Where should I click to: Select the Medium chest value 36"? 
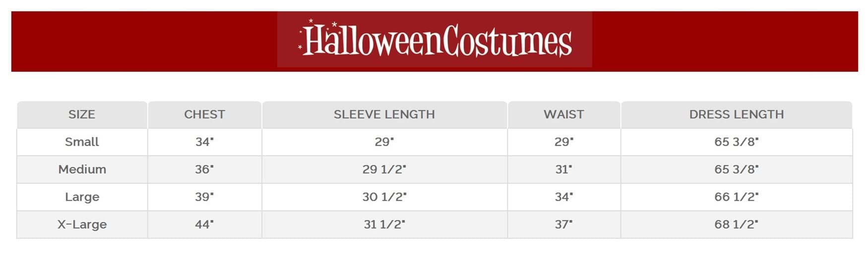[x=204, y=169]
